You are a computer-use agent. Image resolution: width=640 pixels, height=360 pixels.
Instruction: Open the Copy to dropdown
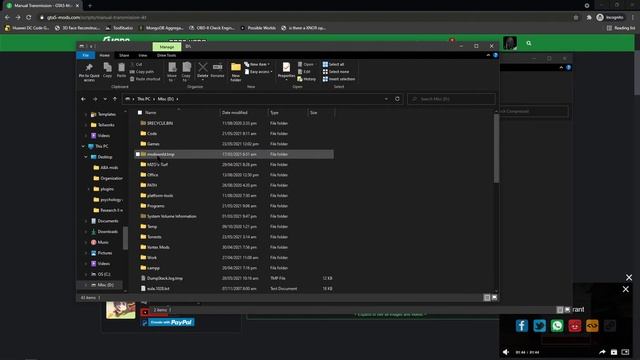186,71
